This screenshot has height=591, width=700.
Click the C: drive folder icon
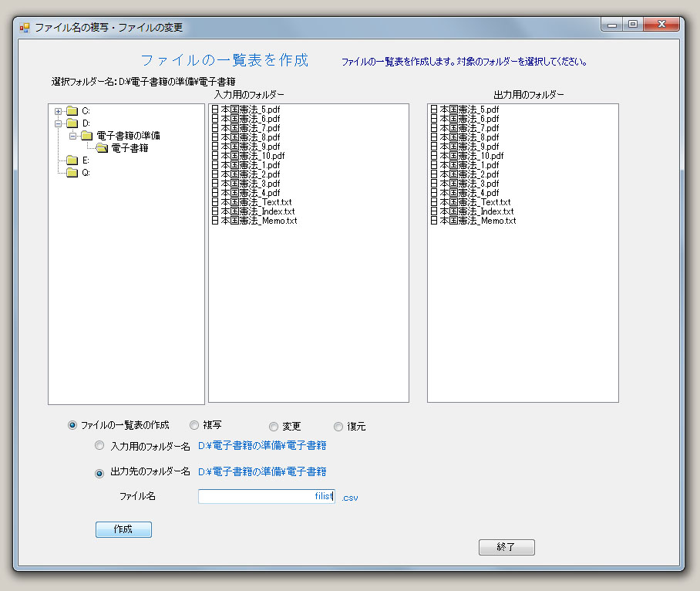click(72, 111)
